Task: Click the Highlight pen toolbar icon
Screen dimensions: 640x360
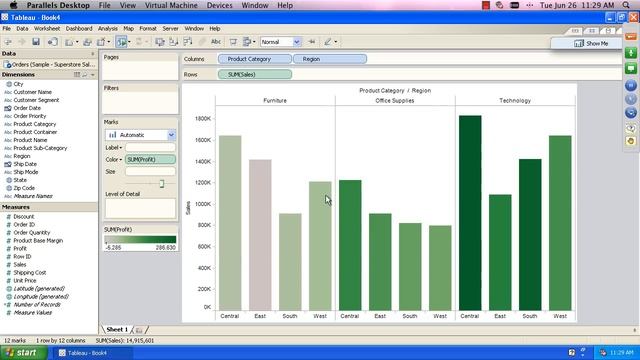Action: click(x=328, y=42)
